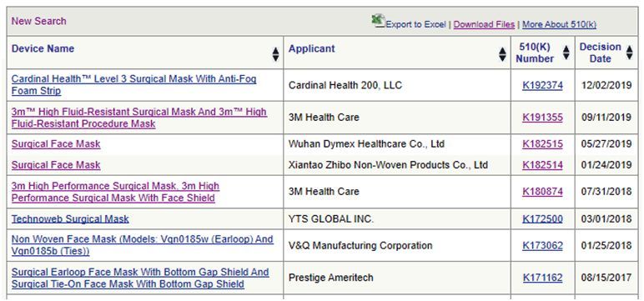Sort by Device Name column arrows
644x301 pixels.
pyautogui.click(x=275, y=55)
